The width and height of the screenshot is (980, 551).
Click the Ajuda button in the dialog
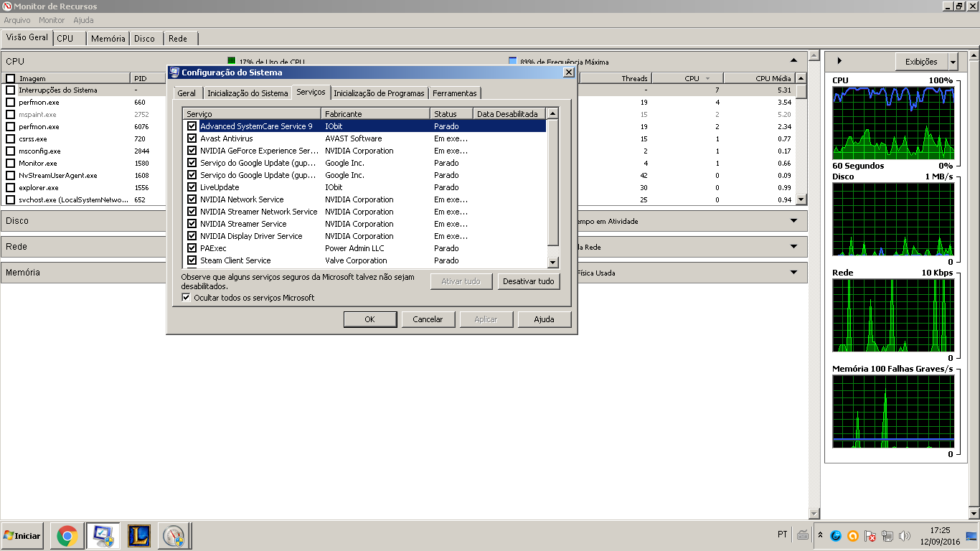pyautogui.click(x=545, y=319)
